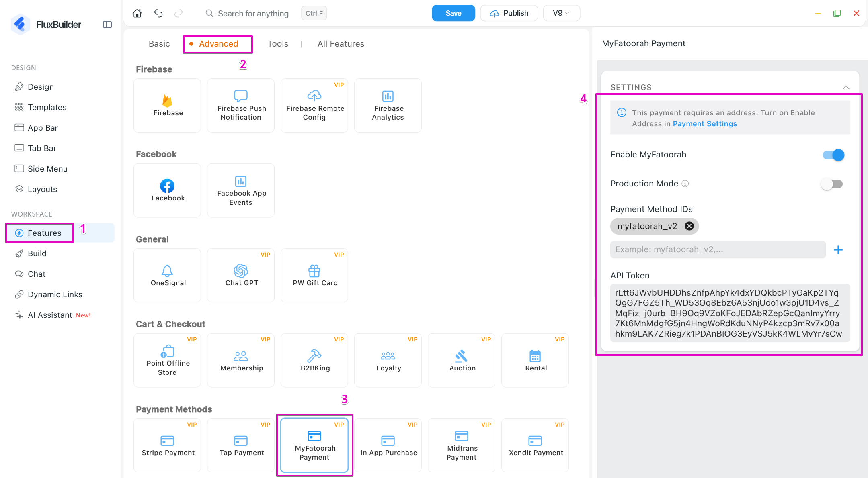Redo the last action
This screenshot has width=868, height=478.
click(x=179, y=13)
